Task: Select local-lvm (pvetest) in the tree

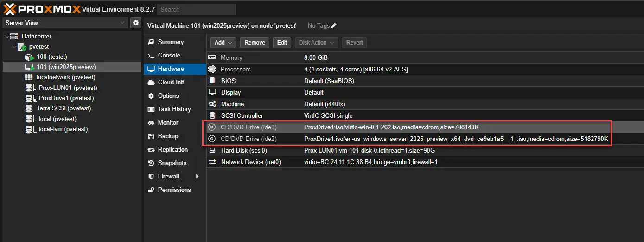Action: pyautogui.click(x=63, y=129)
